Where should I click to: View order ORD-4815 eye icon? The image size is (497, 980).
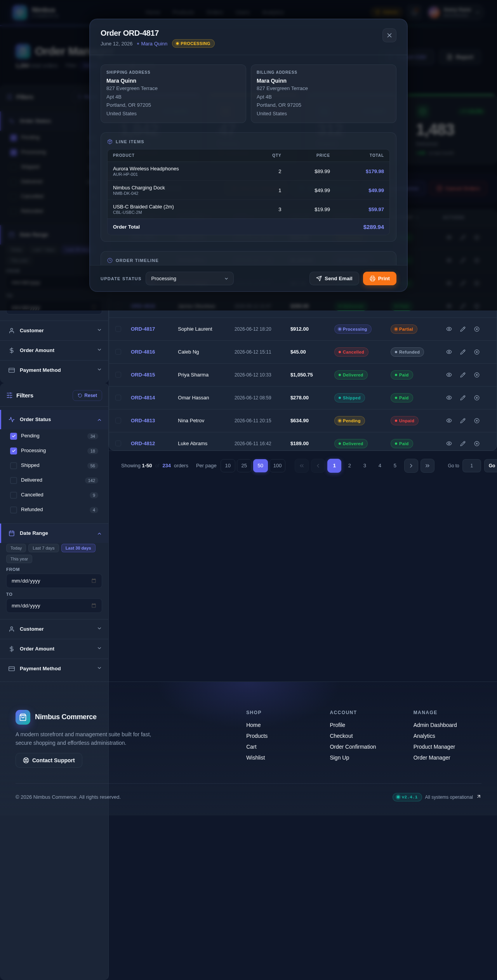point(449,375)
